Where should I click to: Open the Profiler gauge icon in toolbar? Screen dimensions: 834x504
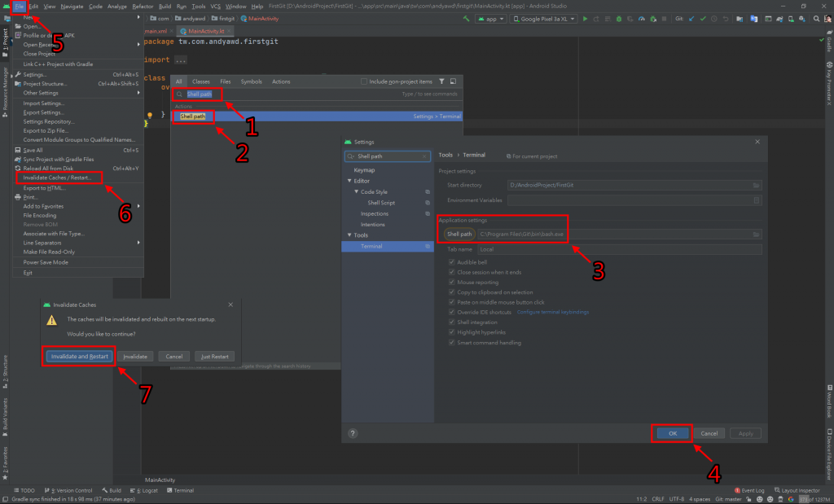coord(642,19)
